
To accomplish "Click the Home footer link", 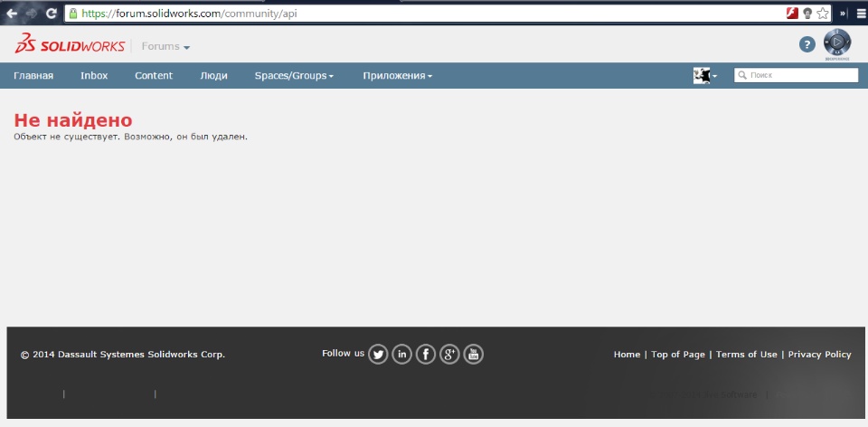I will [627, 355].
